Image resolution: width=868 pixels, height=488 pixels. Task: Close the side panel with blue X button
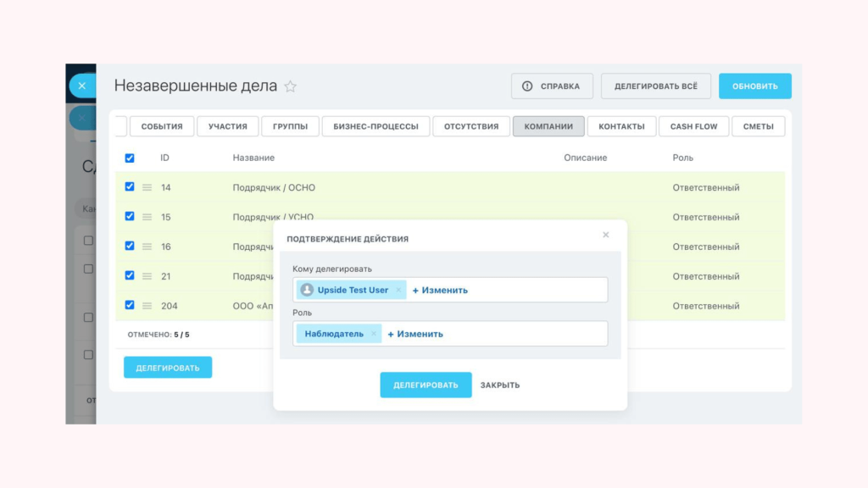pyautogui.click(x=81, y=86)
